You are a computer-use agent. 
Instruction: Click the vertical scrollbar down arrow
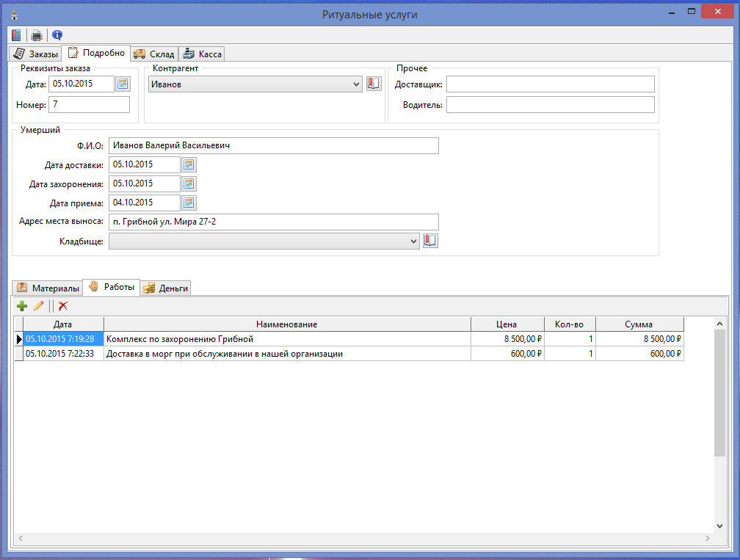719,526
